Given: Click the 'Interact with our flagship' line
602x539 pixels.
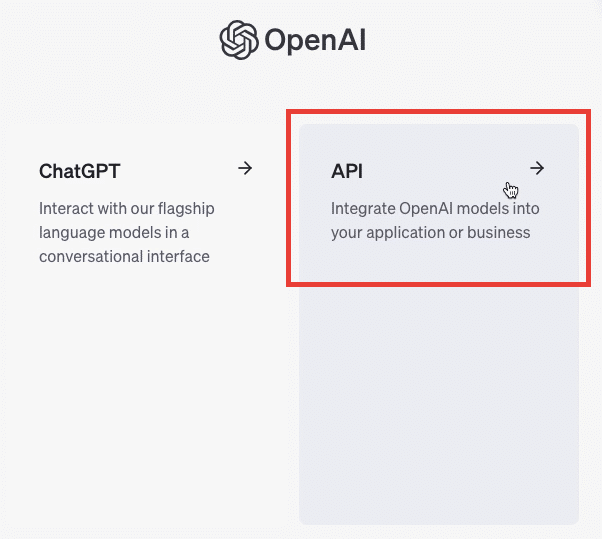Looking at the screenshot, I should (127, 209).
